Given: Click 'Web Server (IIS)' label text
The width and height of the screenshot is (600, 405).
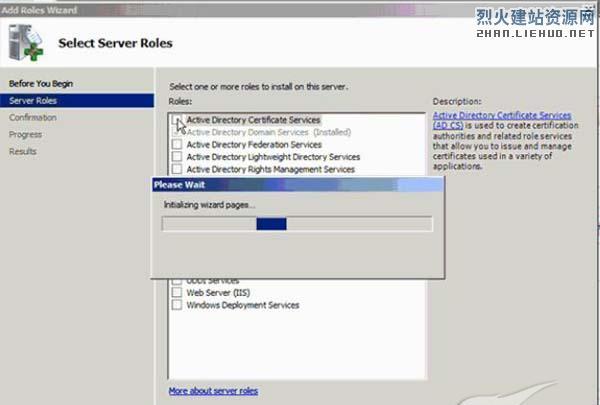Looking at the screenshot, I should [x=218, y=292].
